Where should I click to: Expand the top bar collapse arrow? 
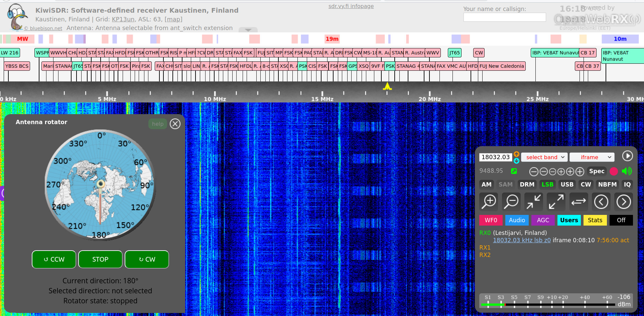(x=248, y=30)
